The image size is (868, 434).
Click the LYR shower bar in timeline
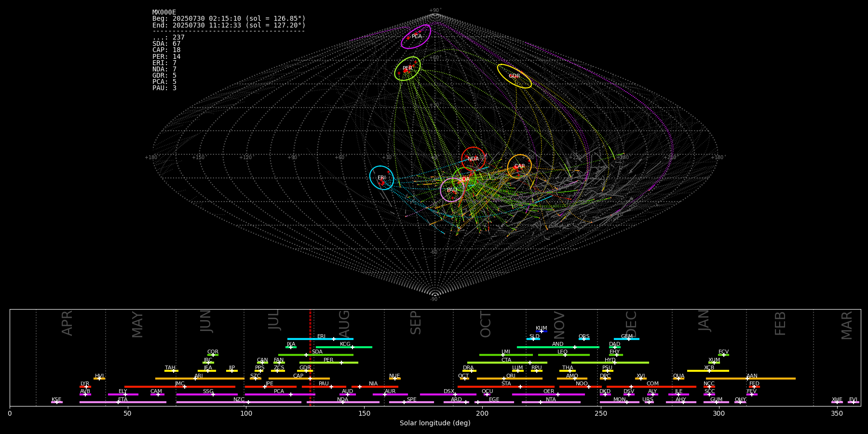coord(85,387)
